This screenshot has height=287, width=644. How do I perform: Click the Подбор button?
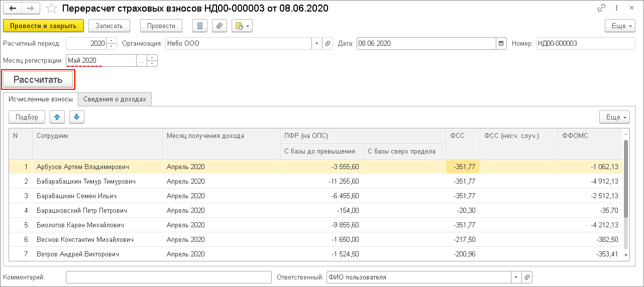point(27,117)
